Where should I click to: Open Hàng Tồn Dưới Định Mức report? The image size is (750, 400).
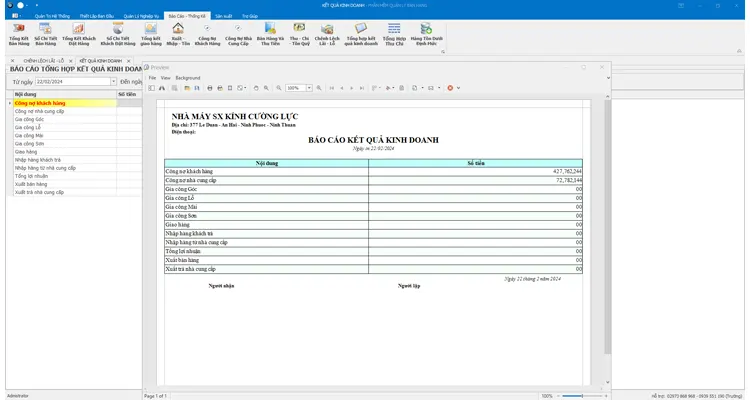[426, 34]
